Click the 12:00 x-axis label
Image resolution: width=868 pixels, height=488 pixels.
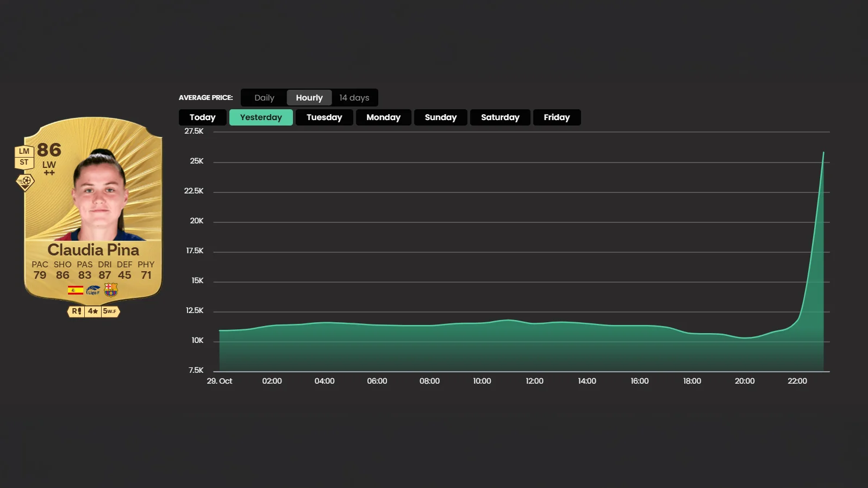[535, 381]
